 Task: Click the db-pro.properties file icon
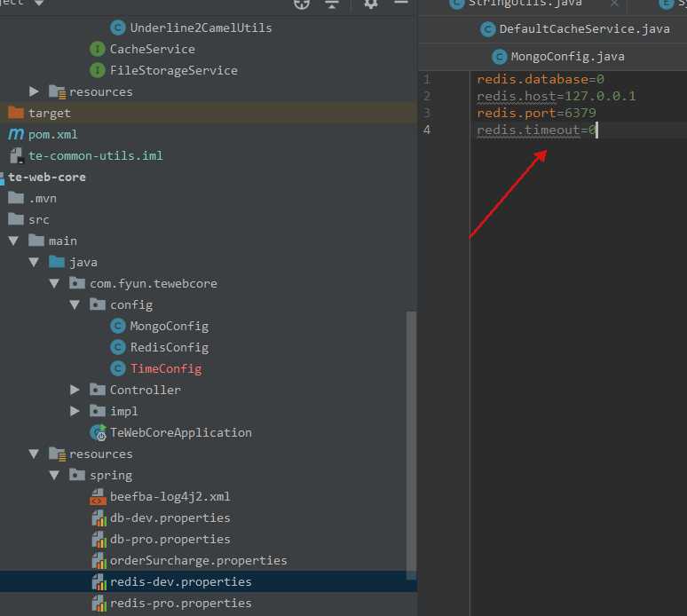tap(99, 540)
